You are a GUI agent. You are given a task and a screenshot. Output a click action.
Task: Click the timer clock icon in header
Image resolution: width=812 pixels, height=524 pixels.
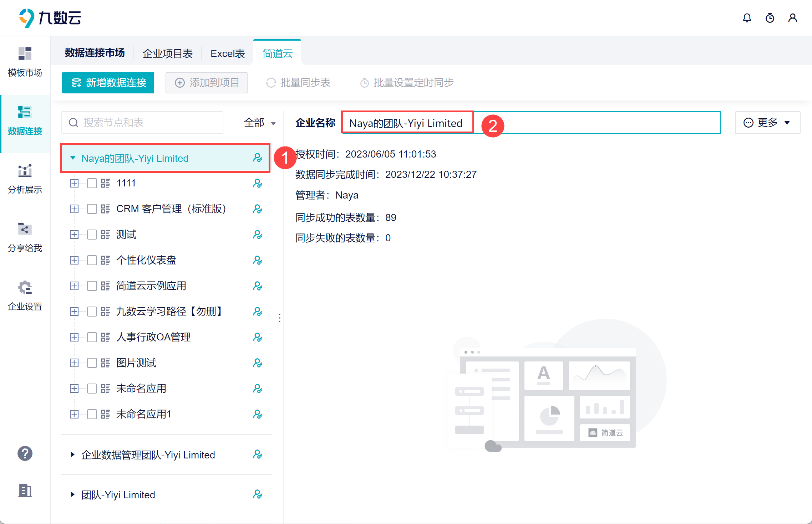click(770, 18)
